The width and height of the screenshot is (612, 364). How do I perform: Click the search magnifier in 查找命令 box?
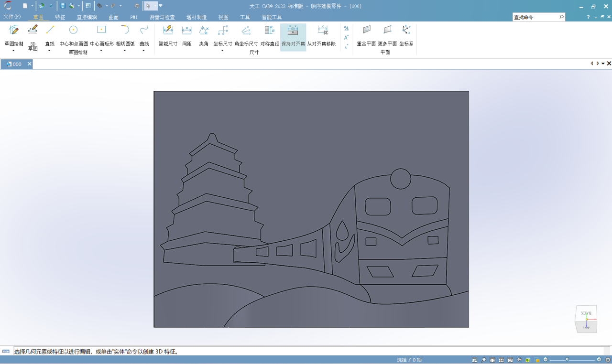[561, 17]
